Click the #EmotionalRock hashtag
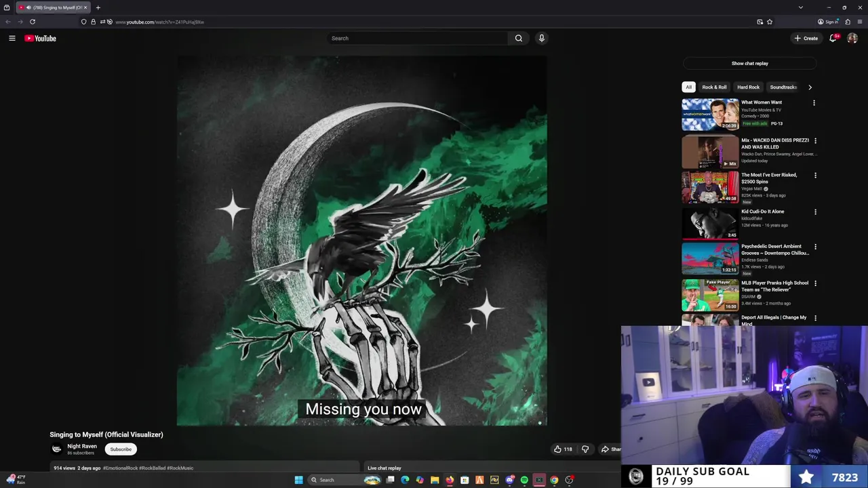Screen dimensions: 868x488 119,468
